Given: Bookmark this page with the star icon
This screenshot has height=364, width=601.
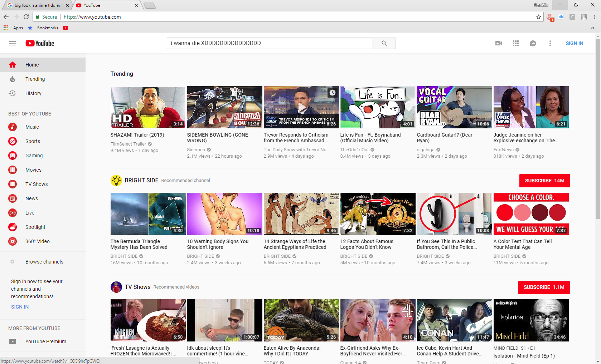Looking at the screenshot, I should click(x=539, y=17).
